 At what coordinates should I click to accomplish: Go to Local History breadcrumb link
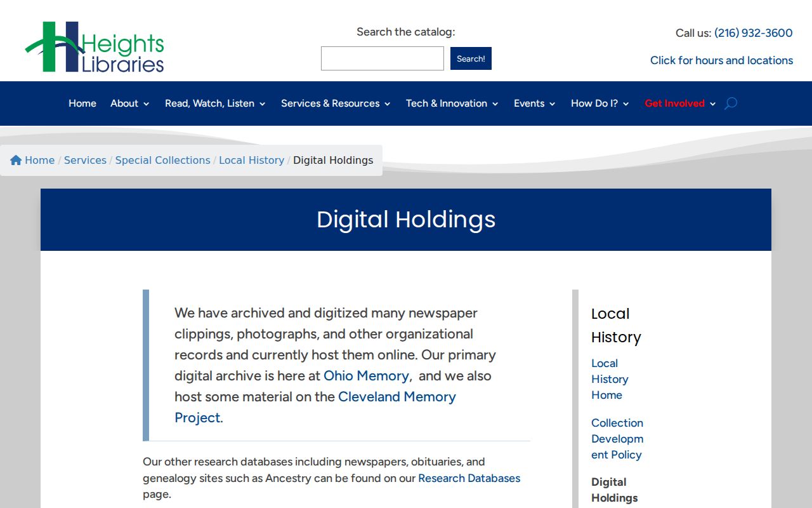252,160
